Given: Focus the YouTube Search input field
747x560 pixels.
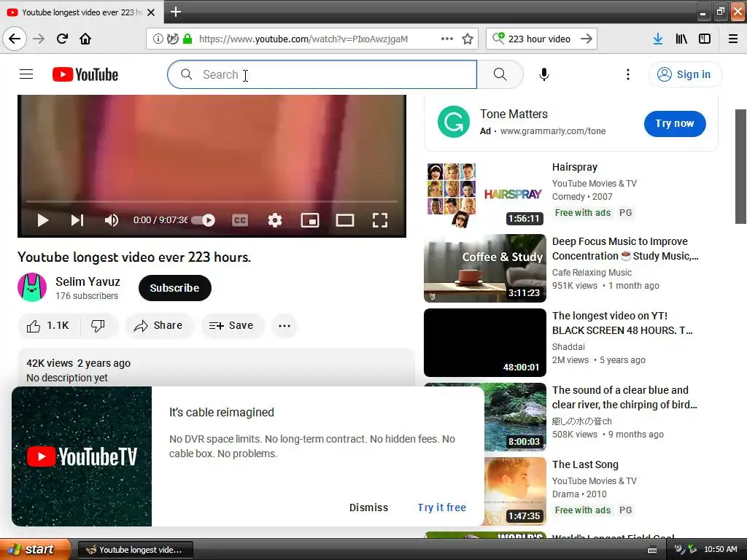Looking at the screenshot, I should 322,74.
